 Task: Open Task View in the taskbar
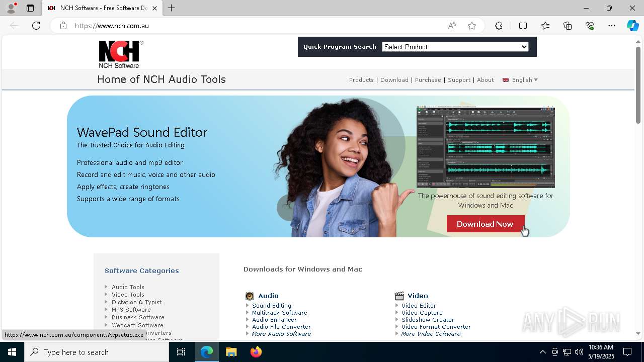point(181,352)
